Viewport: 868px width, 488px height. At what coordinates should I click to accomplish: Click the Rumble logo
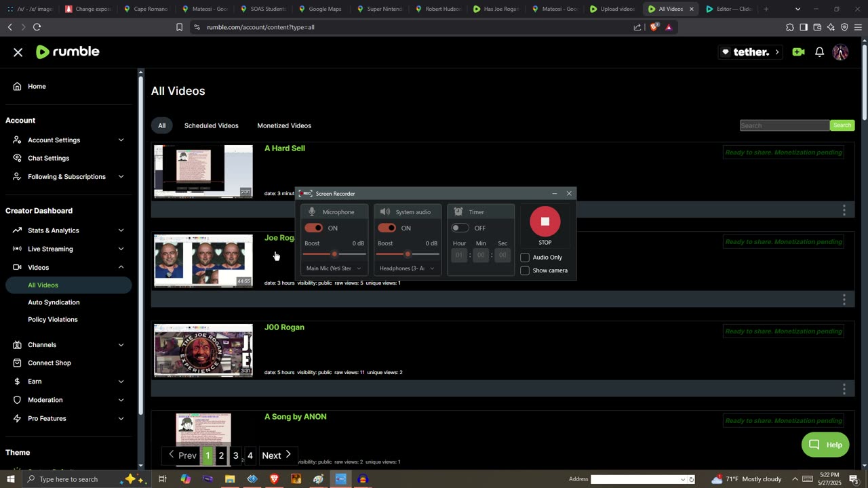68,52
